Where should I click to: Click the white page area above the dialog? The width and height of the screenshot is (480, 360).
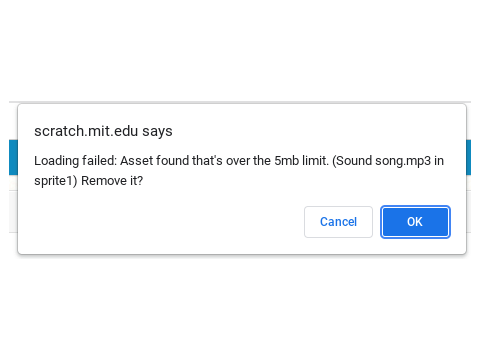coord(240,50)
